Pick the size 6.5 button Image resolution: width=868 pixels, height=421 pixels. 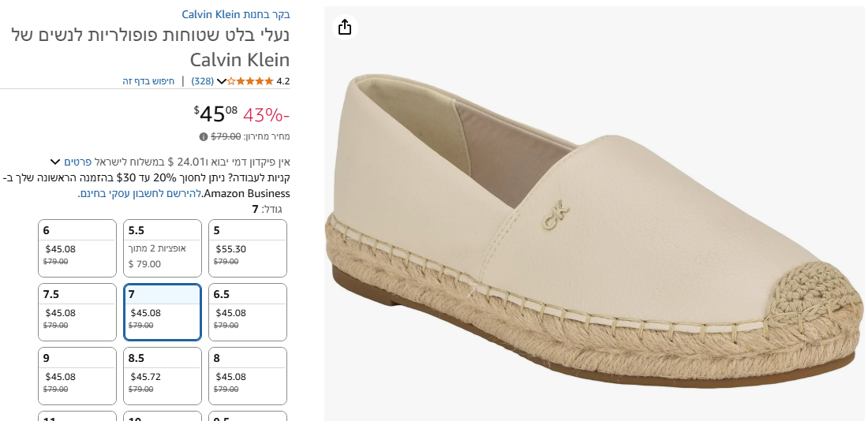coord(248,312)
